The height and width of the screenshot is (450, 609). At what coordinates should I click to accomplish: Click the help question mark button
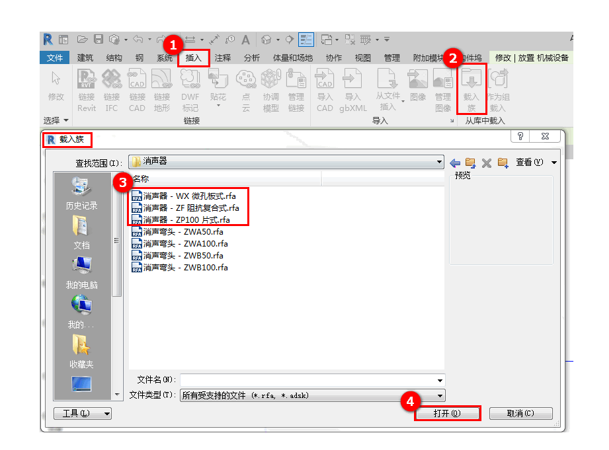tap(522, 137)
